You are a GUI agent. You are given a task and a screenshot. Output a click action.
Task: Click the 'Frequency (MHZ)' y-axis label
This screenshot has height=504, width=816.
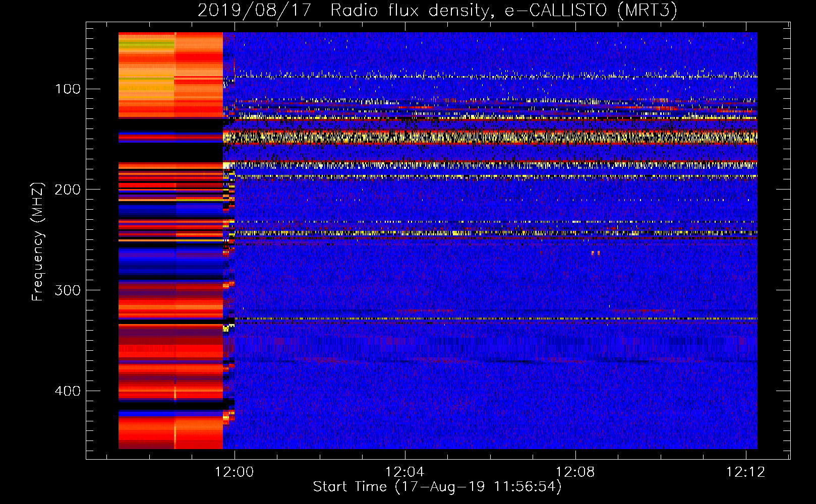click(x=38, y=242)
